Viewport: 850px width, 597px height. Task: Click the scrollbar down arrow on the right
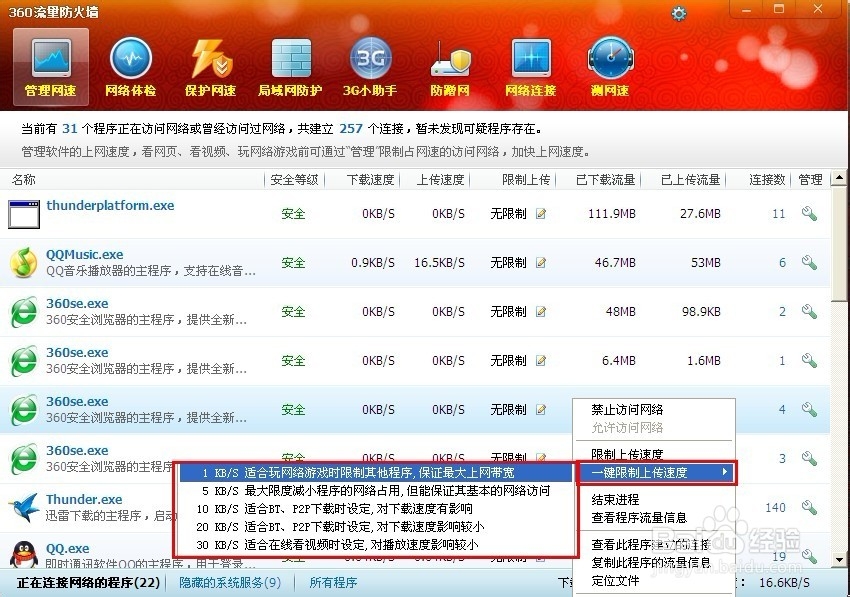click(x=840, y=560)
